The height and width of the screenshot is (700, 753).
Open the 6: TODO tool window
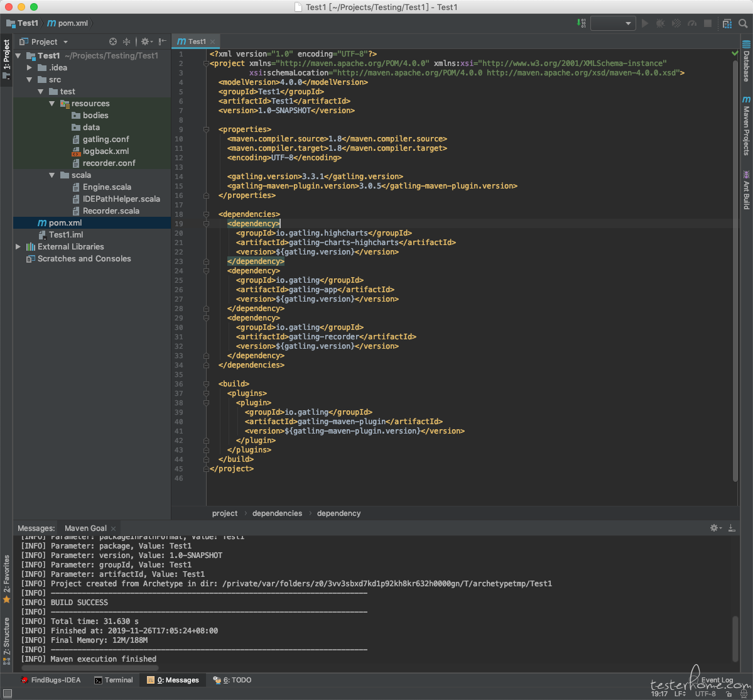click(x=232, y=680)
